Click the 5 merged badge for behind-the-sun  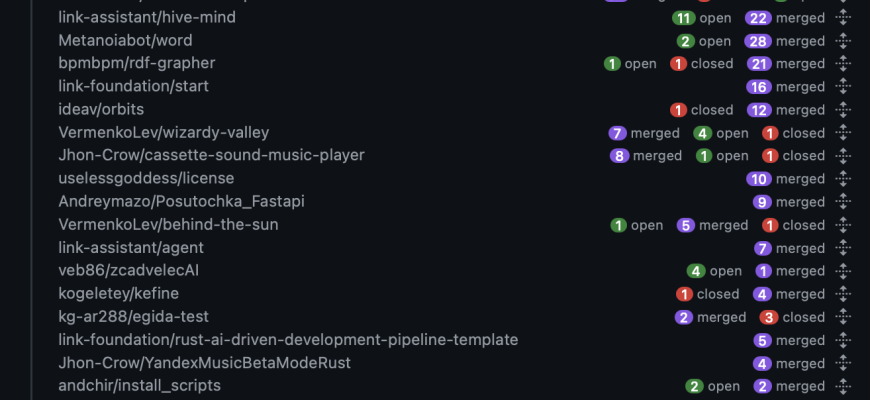(x=712, y=225)
